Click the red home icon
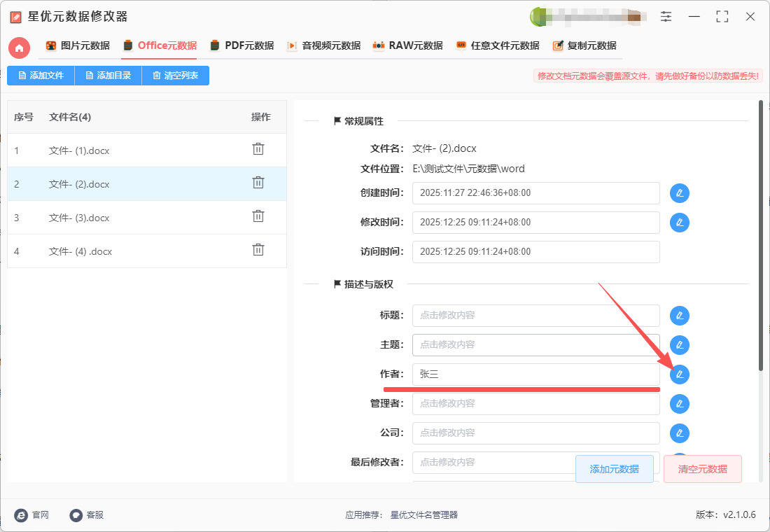Screen dimensions: 770x532 (x=19, y=48)
